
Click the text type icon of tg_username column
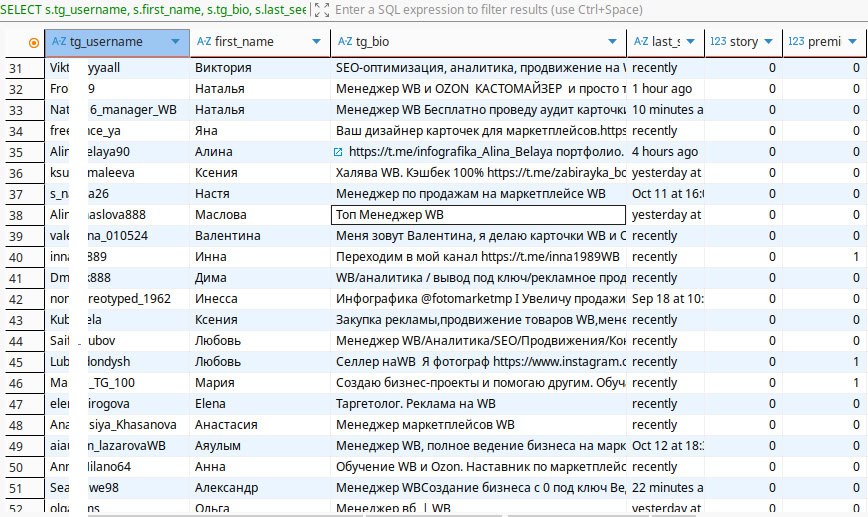click(59, 42)
